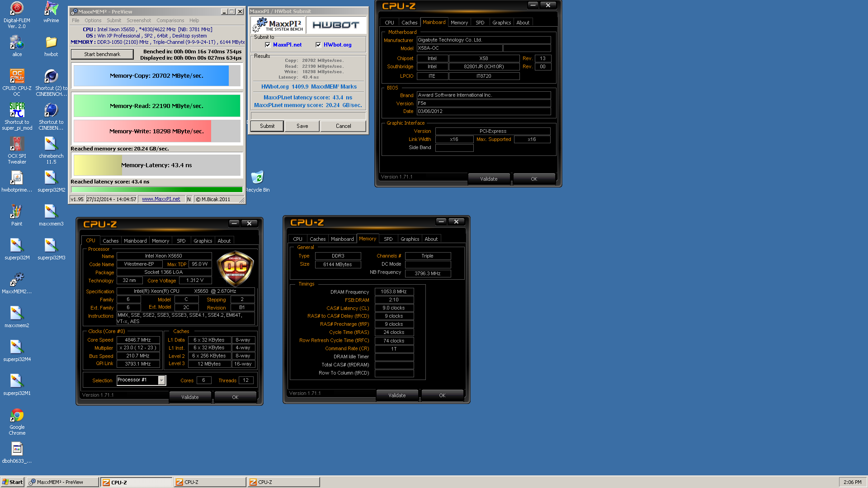Image resolution: width=868 pixels, height=488 pixels.
Task: Open the Recycle Bin
Action: click(x=257, y=181)
